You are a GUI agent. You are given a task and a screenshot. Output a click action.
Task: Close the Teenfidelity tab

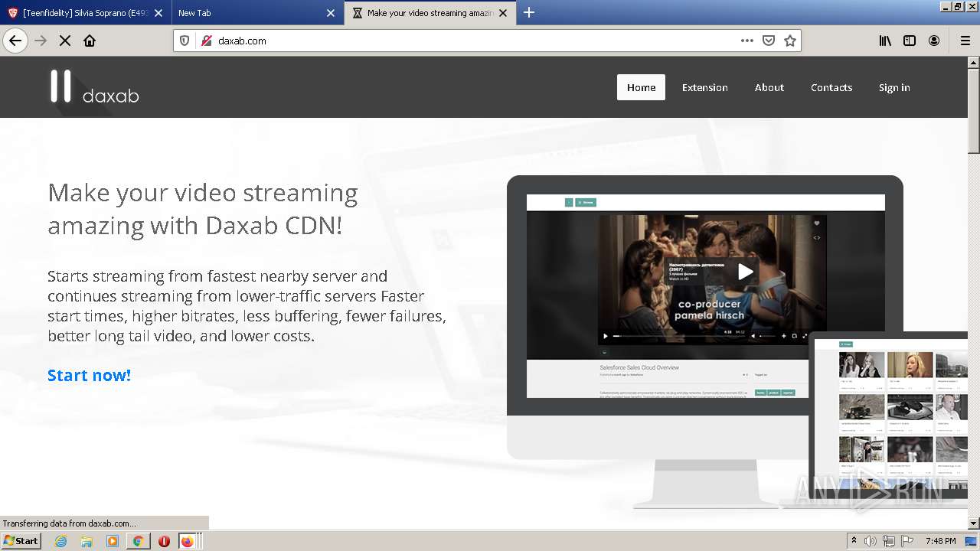click(x=158, y=13)
